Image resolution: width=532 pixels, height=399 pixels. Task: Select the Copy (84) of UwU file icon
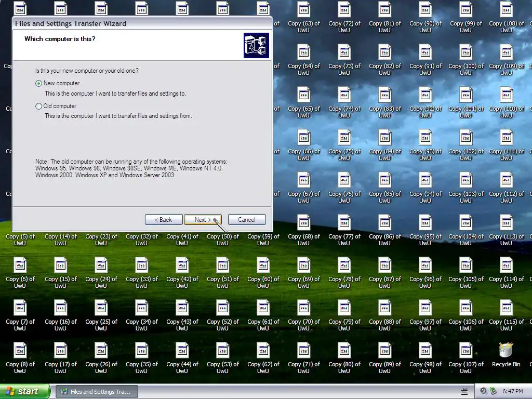point(385,137)
